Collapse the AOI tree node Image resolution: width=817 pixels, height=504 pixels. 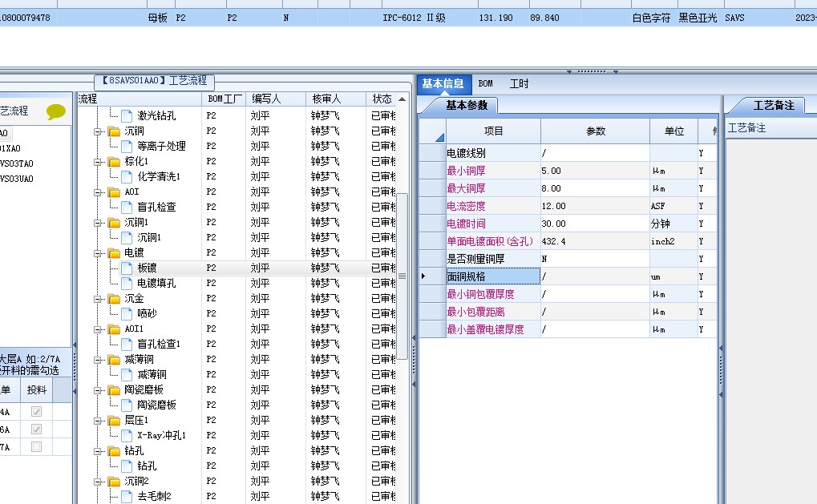pyautogui.click(x=98, y=192)
